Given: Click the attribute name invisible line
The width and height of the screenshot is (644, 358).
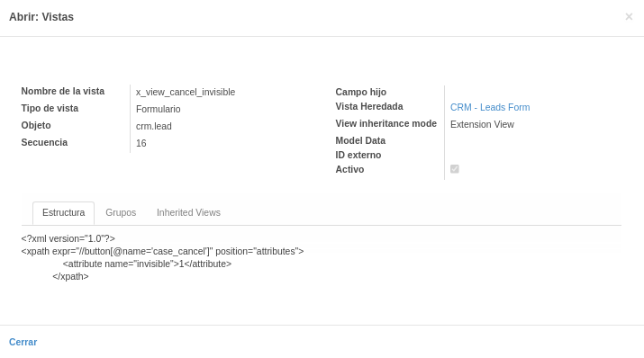Looking at the screenshot, I should [147, 264].
